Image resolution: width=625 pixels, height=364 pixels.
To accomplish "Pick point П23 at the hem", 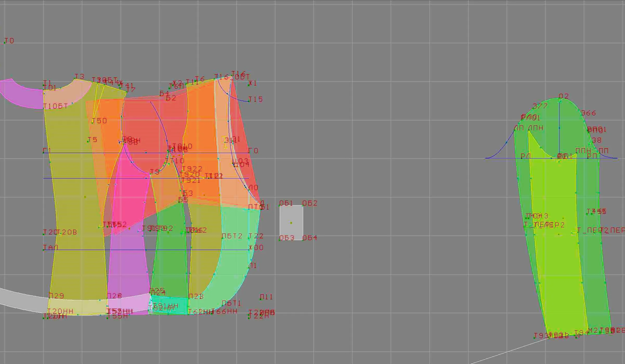I will (x=189, y=298).
